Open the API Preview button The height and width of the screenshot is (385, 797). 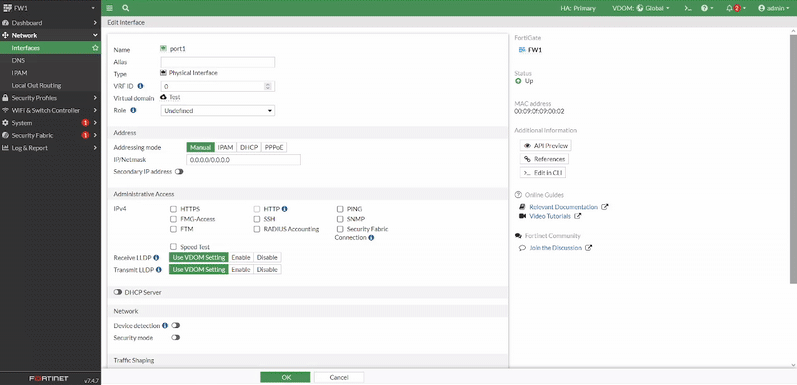(x=545, y=145)
